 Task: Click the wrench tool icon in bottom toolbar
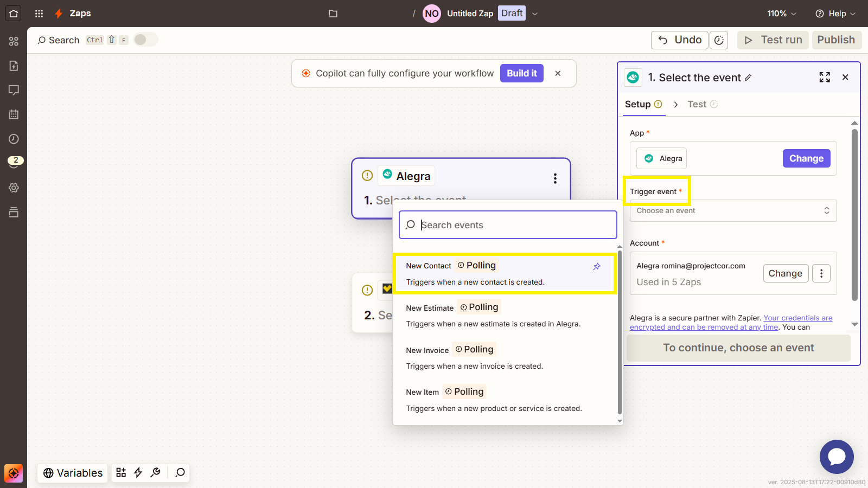coord(156,473)
